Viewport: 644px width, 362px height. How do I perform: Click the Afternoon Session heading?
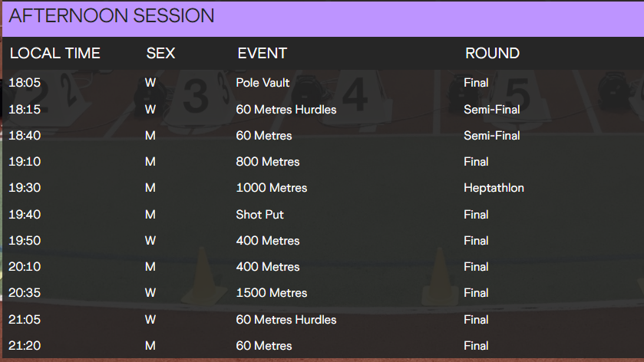coord(112,16)
